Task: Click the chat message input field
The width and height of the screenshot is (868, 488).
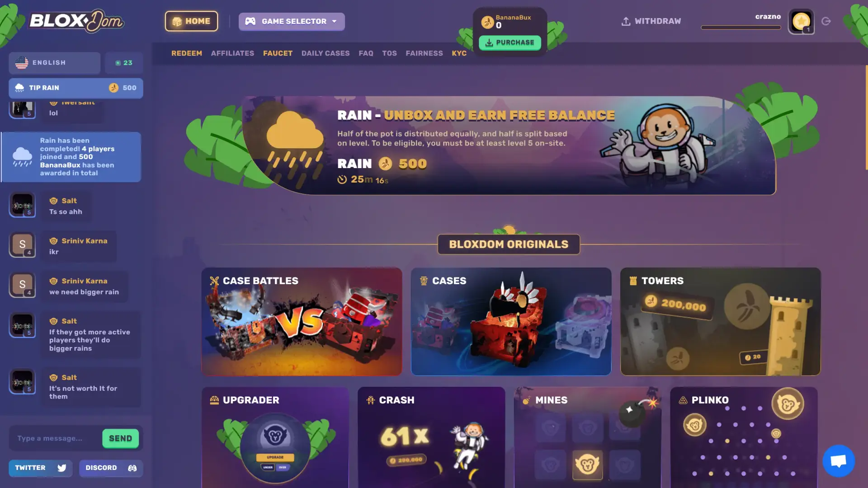Action: [x=55, y=438]
